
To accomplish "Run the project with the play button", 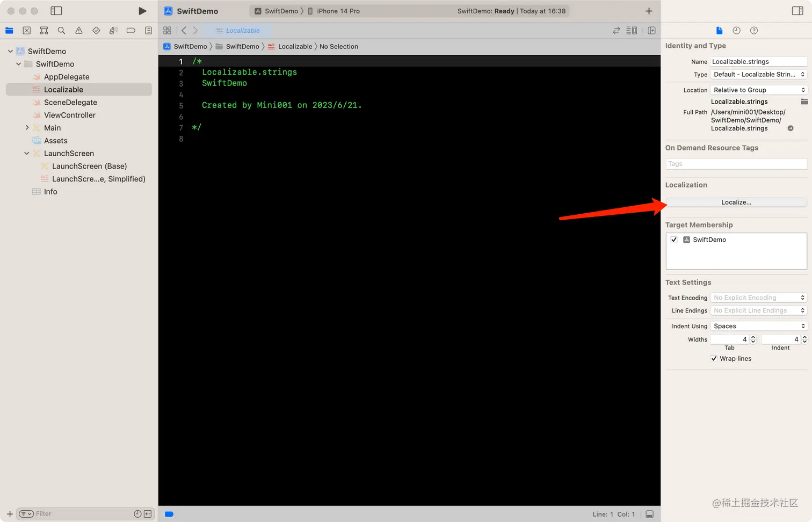I will [x=142, y=11].
